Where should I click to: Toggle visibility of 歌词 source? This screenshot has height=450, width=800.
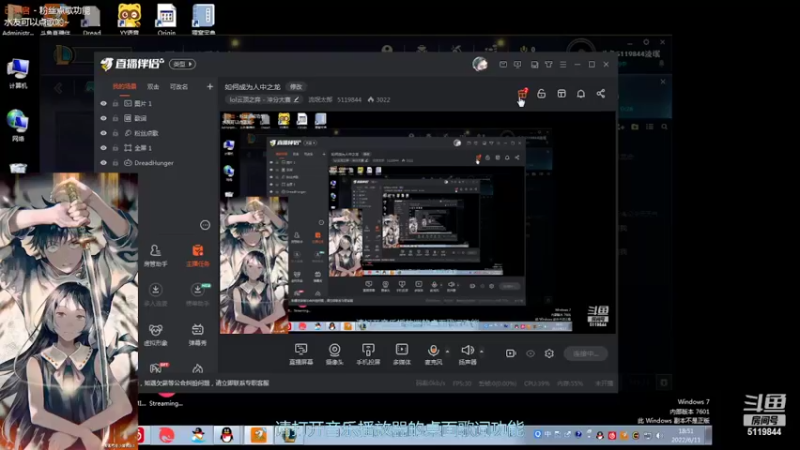tap(104, 118)
